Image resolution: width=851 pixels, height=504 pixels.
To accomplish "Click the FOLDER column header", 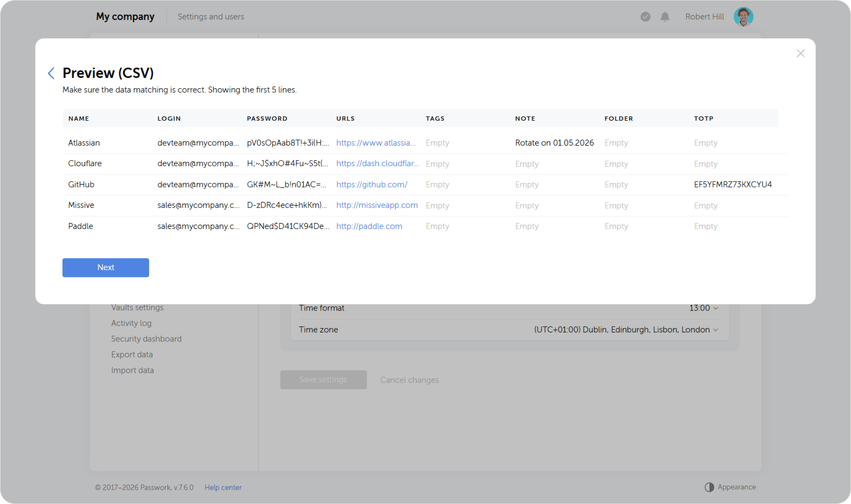I will (619, 118).
